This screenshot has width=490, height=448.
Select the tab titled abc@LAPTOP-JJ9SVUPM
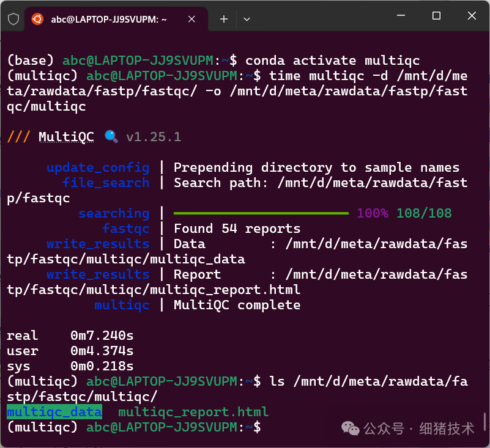coord(110,19)
